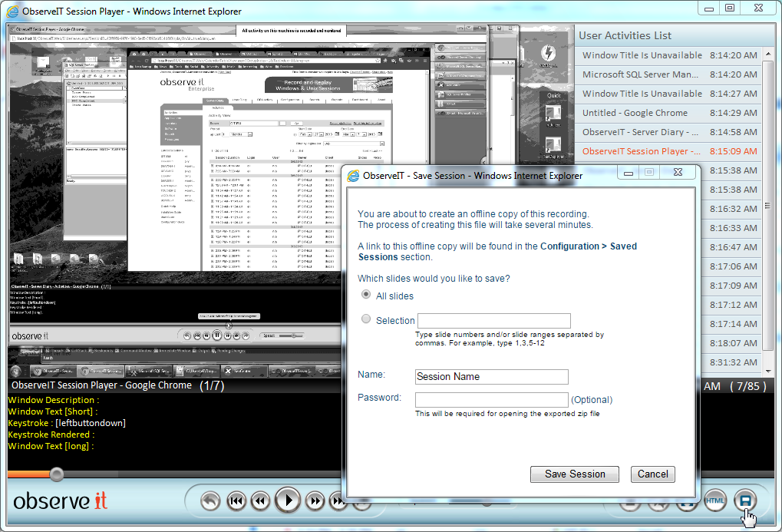The width and height of the screenshot is (782, 532).
Task: Select the 8:17:06 AM activity row
Action: [x=731, y=266]
